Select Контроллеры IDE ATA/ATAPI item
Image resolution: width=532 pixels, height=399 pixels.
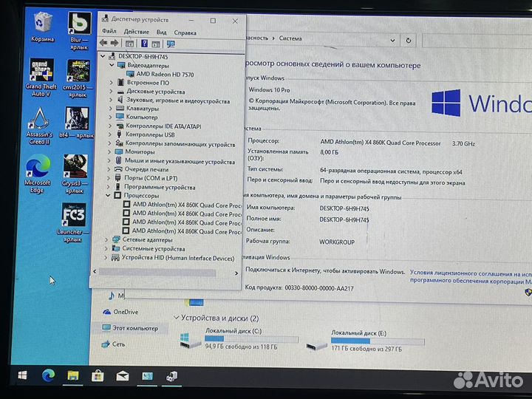pyautogui.click(x=159, y=126)
